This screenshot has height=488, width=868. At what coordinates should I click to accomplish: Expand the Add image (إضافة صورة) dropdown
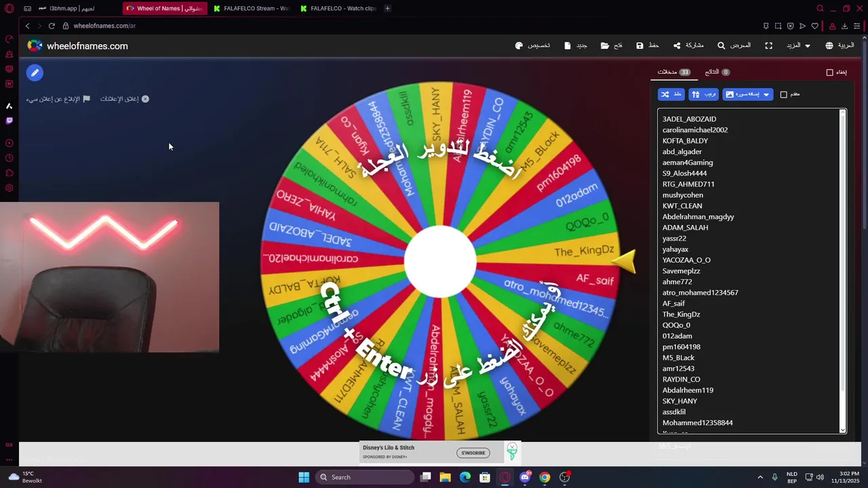click(747, 94)
